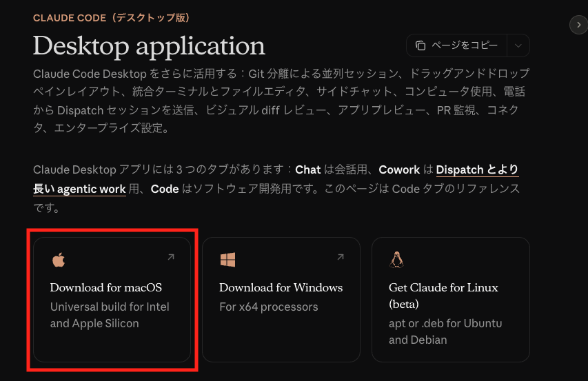
Task: Open the Download for Windows title
Action: [x=281, y=287]
